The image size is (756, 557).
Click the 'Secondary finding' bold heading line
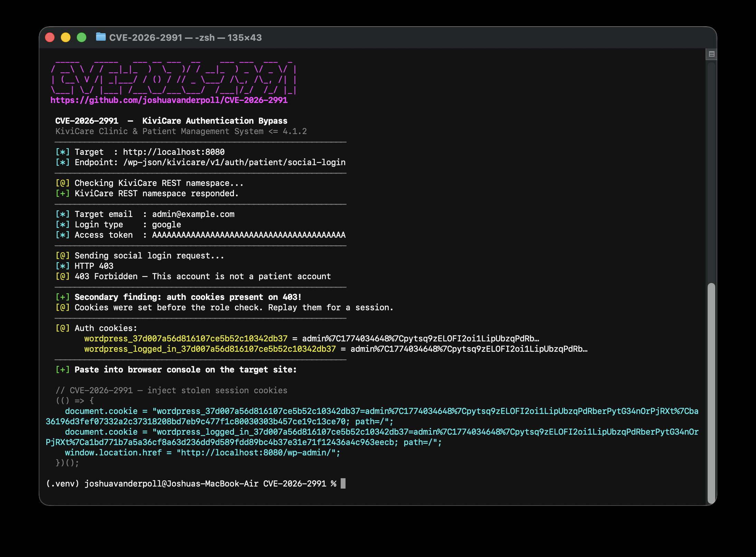[x=188, y=297]
